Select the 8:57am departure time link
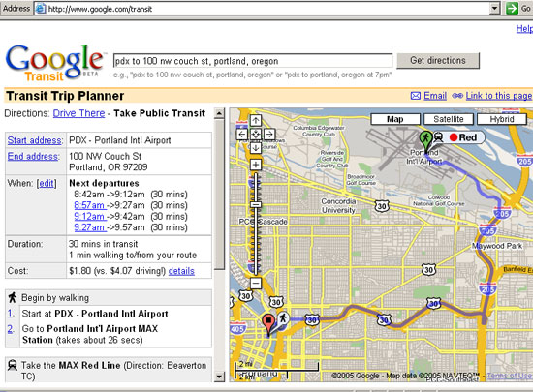533x392 pixels. click(x=90, y=205)
